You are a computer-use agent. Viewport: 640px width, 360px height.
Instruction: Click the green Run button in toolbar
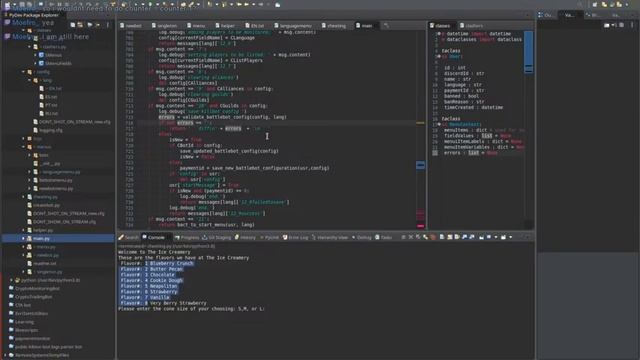150,4
